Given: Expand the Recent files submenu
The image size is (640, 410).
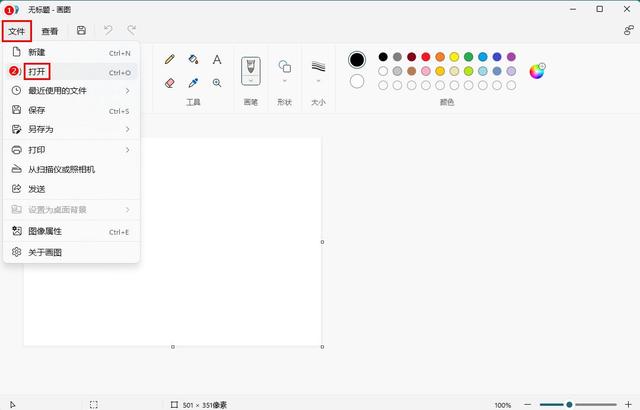Looking at the screenshot, I should click(72, 91).
